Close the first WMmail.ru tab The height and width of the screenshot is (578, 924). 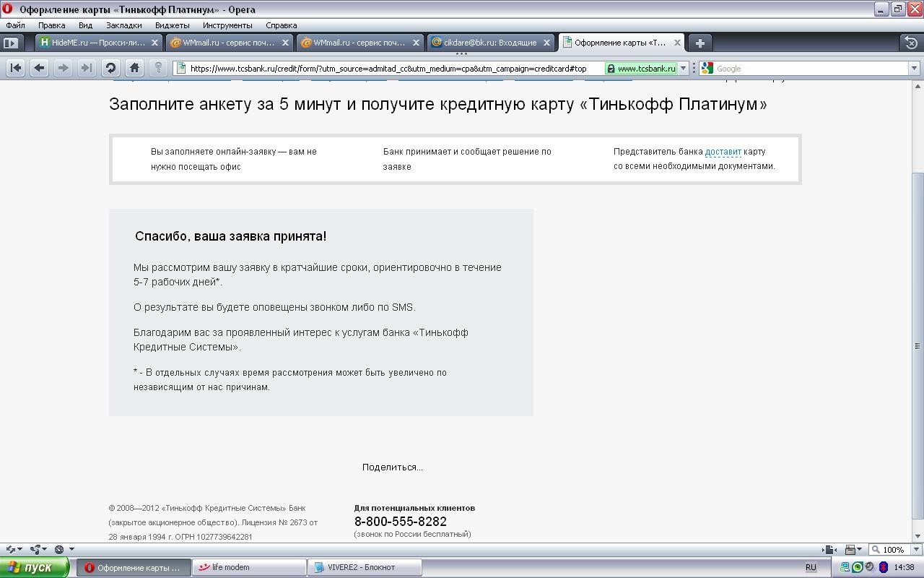pos(285,43)
